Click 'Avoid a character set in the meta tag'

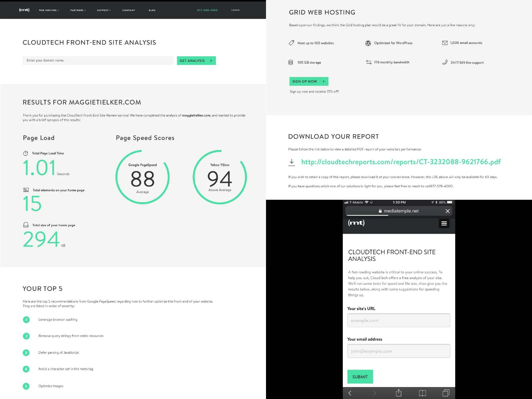coord(66,369)
